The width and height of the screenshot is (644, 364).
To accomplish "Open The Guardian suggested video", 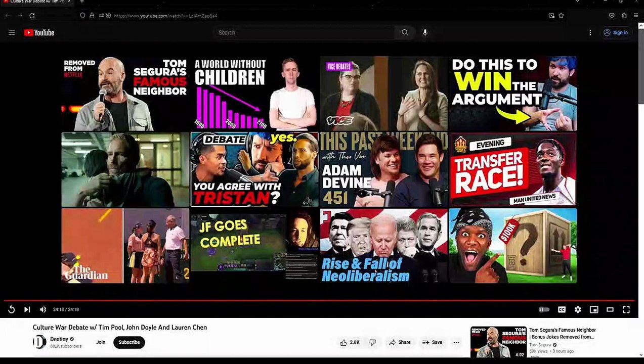I will pos(125,246).
